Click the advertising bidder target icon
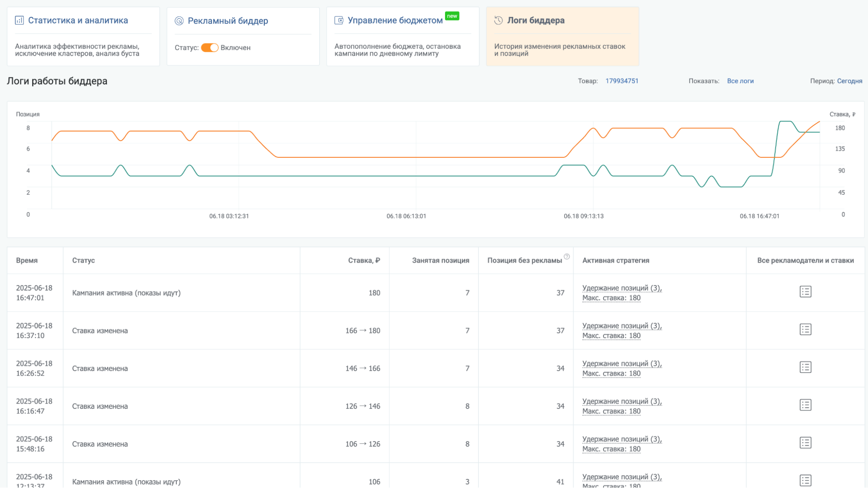The image size is (868, 488). (179, 21)
